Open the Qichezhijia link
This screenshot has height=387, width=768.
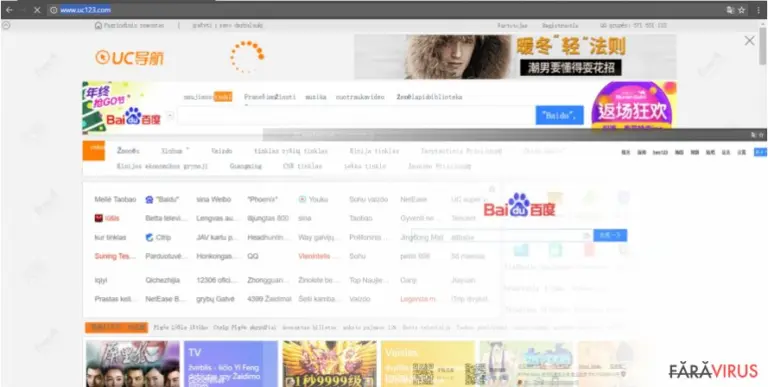163,281
